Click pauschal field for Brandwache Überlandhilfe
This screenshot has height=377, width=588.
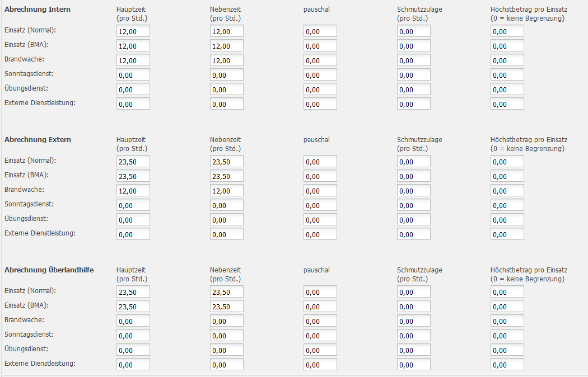tap(320, 321)
